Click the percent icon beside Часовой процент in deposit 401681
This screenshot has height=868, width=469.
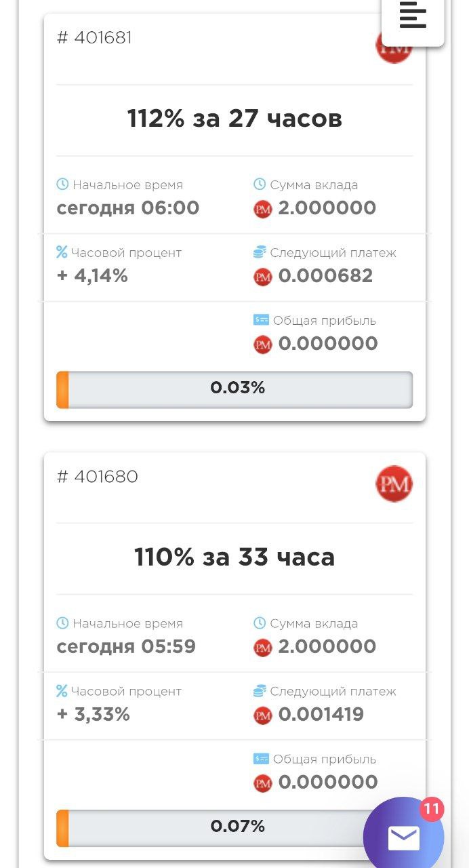click(x=62, y=252)
